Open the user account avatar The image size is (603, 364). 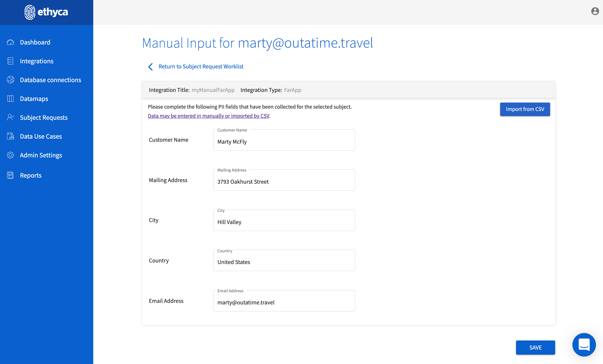pyautogui.click(x=595, y=11)
